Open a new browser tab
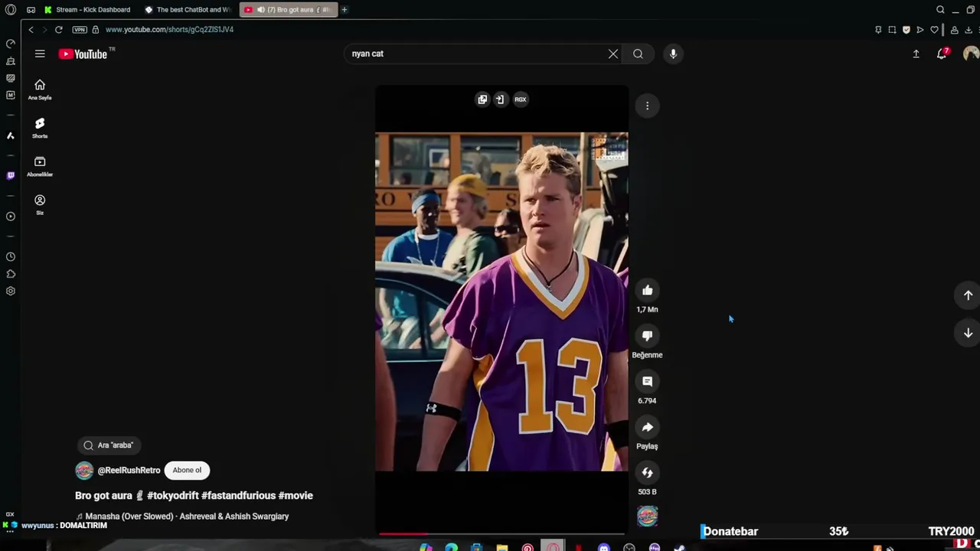Image resolution: width=980 pixels, height=551 pixels. [345, 10]
